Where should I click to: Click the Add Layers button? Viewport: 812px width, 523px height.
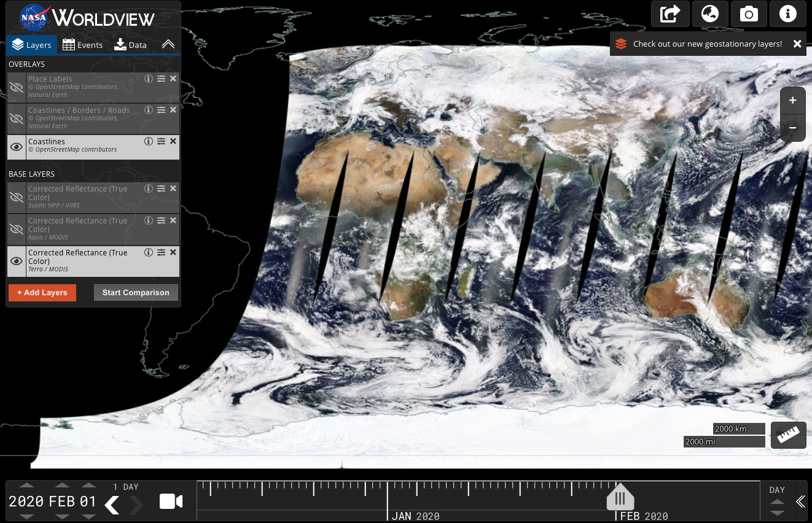pos(42,293)
